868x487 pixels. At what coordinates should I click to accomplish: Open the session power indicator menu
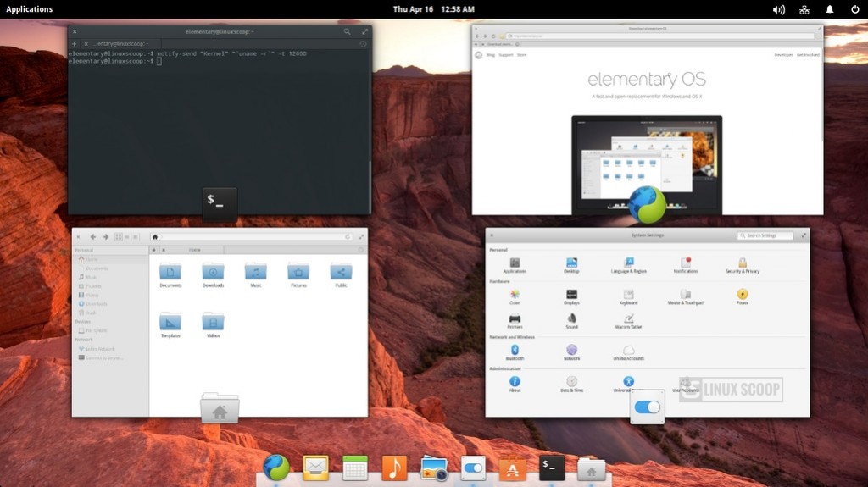tap(855, 9)
